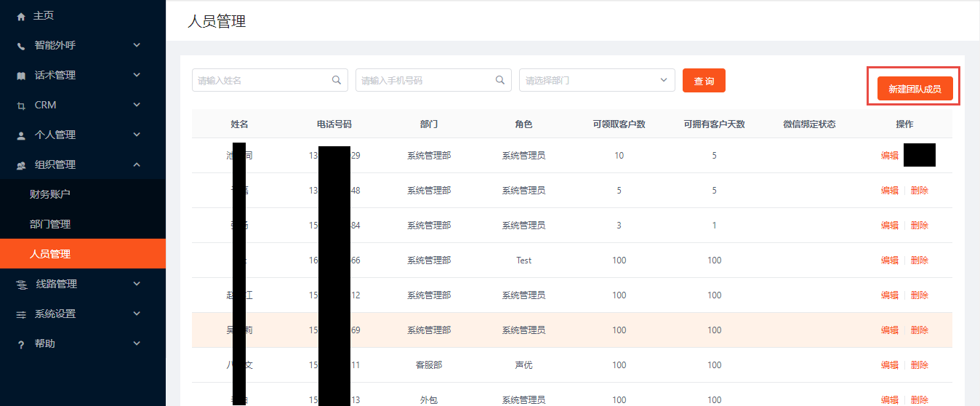Delete the 客服部 声优 row
The width and height of the screenshot is (980, 406).
(x=919, y=365)
